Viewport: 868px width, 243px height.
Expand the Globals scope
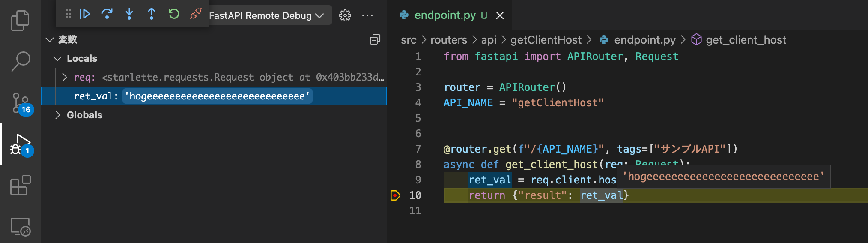point(57,115)
